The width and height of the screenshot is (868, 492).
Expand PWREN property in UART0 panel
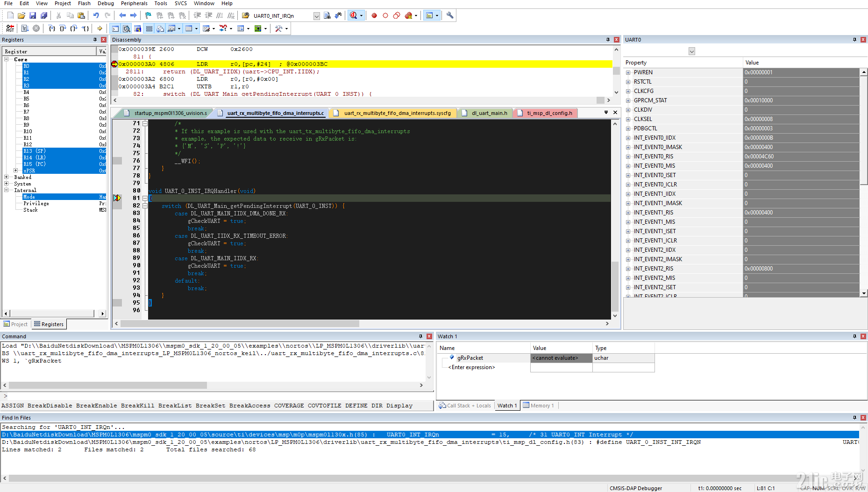point(628,72)
